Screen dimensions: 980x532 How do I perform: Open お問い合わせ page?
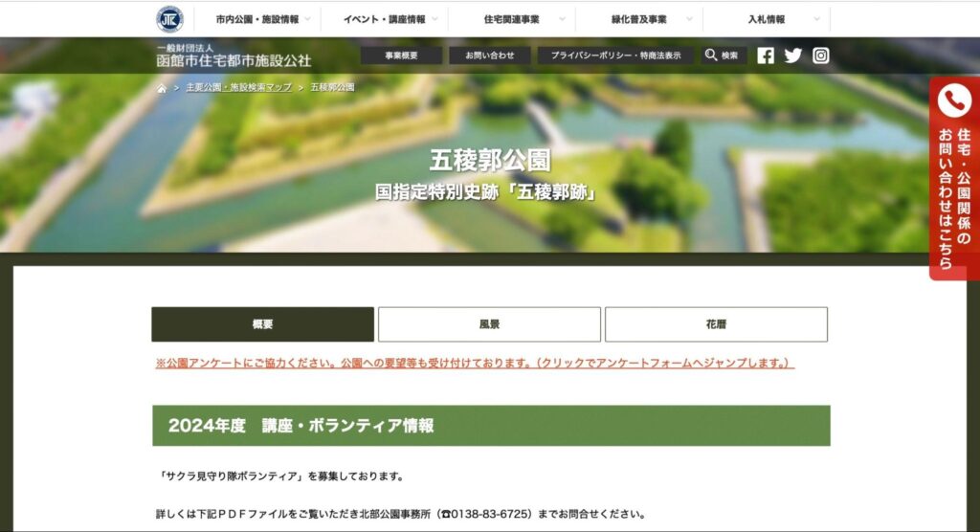point(490,55)
